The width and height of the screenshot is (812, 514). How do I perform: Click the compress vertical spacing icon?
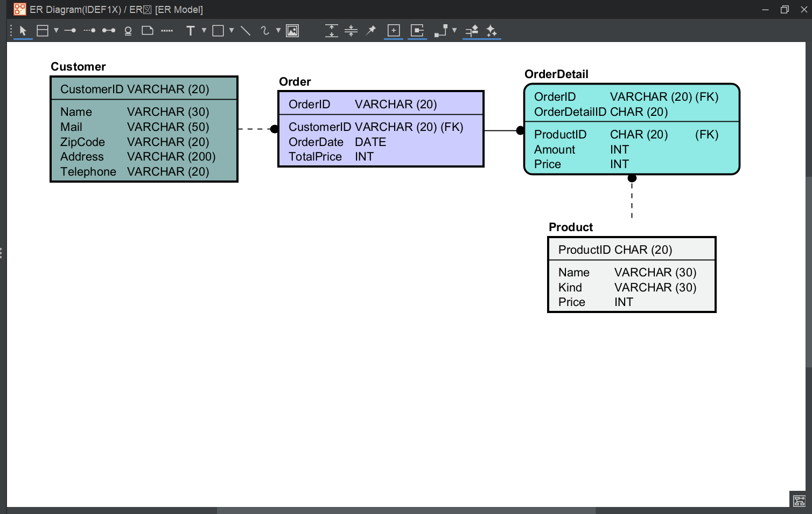(x=351, y=31)
